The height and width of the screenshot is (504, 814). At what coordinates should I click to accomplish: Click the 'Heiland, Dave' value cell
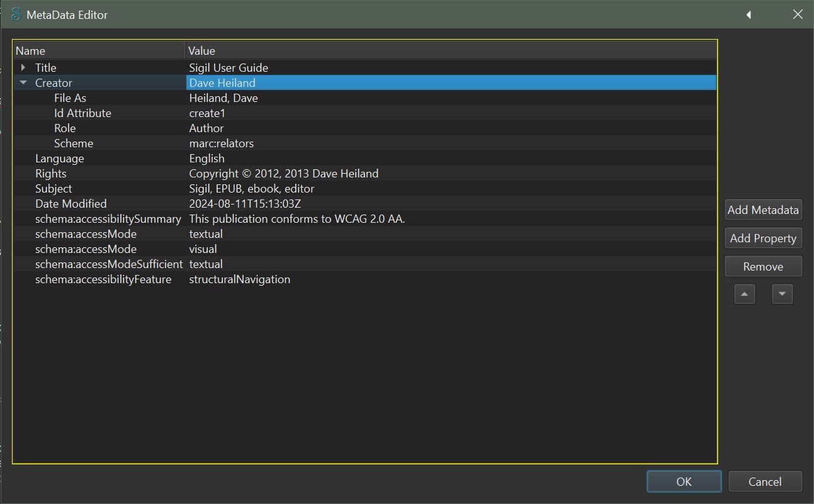click(223, 98)
